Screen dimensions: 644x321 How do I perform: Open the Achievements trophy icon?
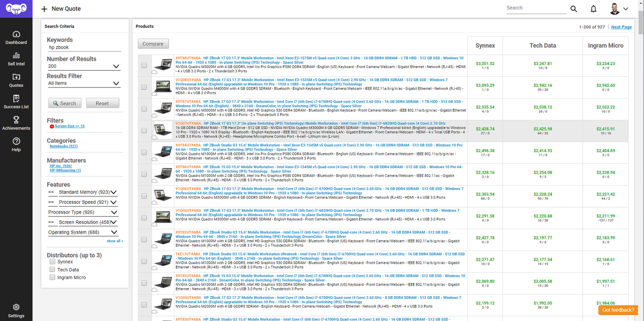[16, 119]
